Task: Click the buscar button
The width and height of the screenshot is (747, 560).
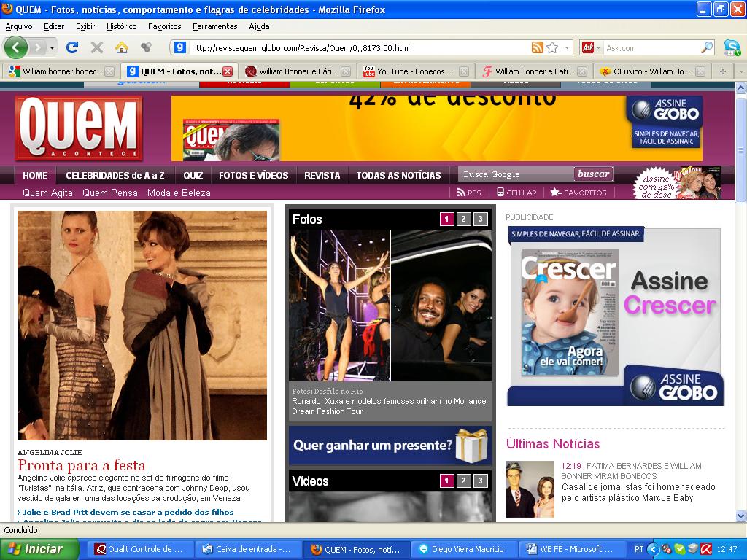Action: pos(594,174)
